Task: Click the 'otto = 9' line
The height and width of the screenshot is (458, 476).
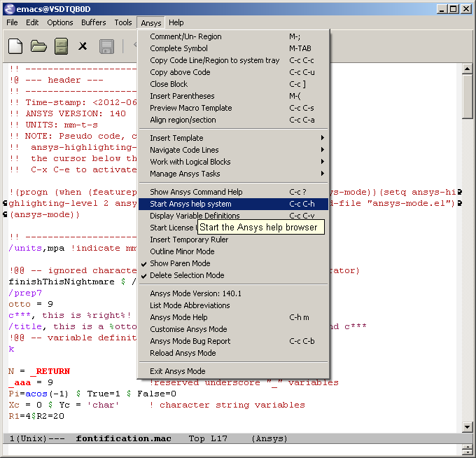Action: pos(31,304)
